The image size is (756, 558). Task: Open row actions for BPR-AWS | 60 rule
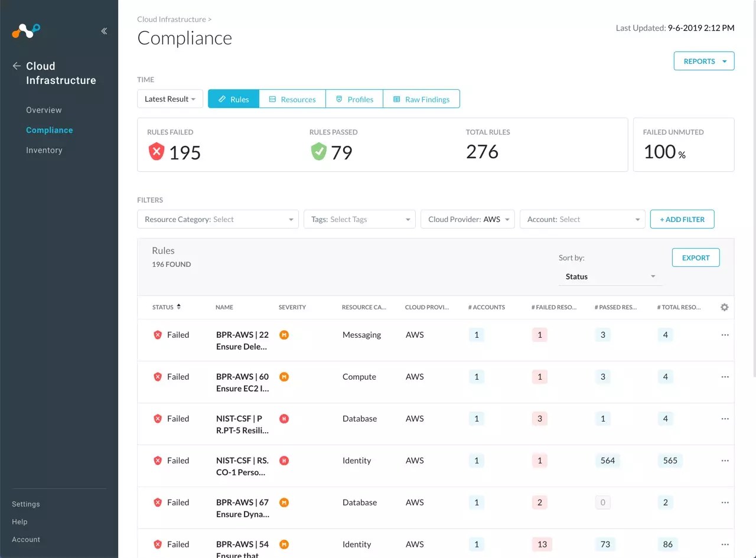tap(725, 377)
